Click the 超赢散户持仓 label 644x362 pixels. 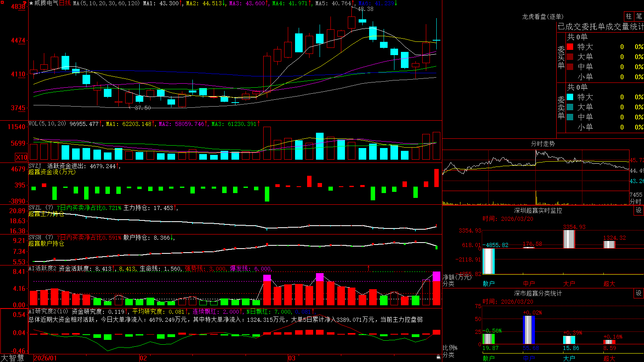46,244
